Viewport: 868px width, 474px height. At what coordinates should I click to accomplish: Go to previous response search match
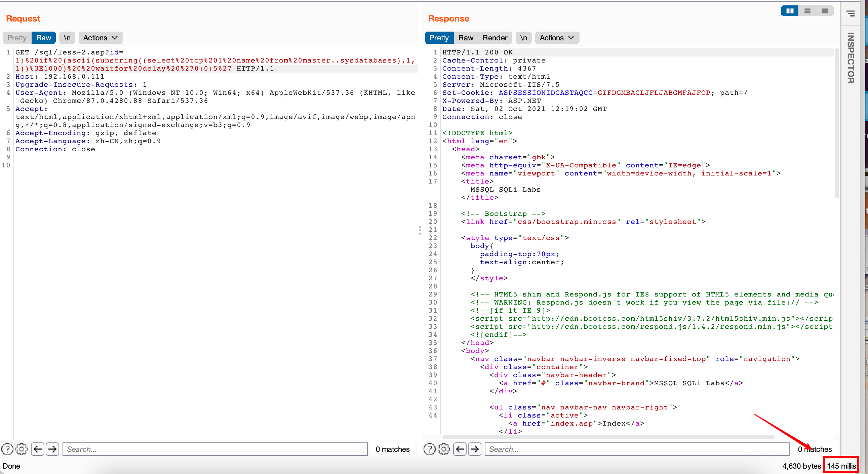[460, 449]
